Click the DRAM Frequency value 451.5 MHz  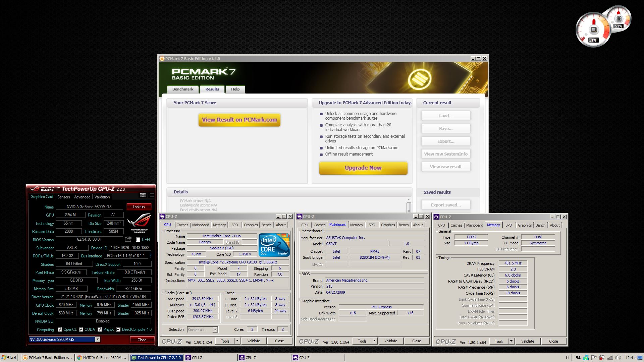(513, 263)
